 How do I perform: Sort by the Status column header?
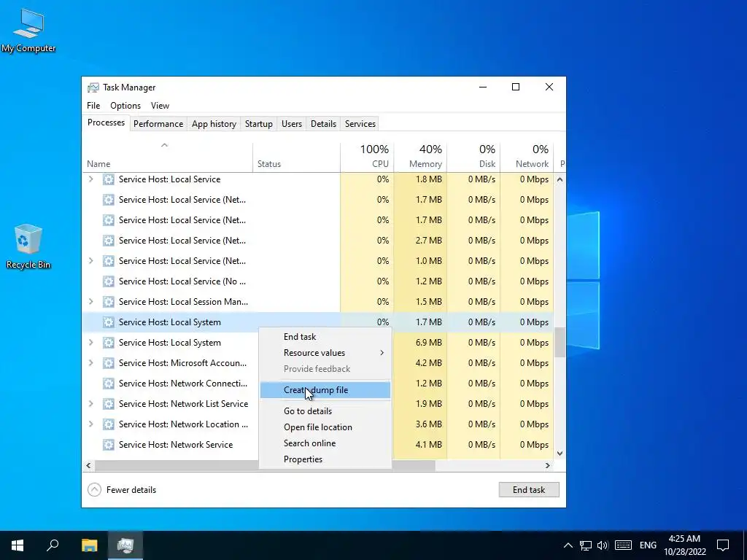click(x=296, y=157)
